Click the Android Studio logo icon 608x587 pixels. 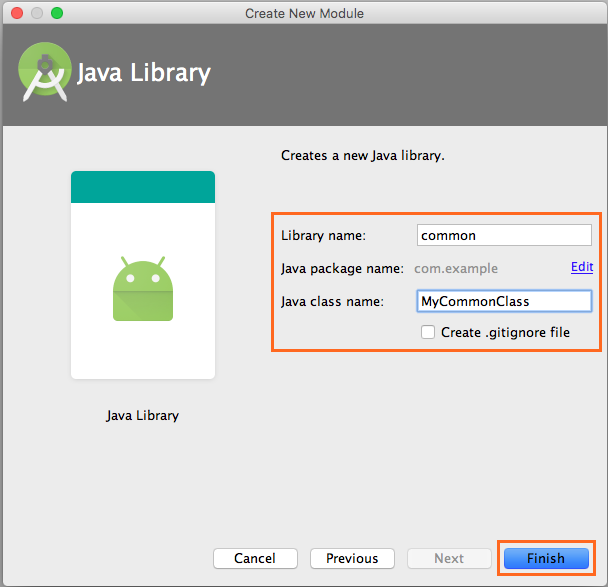tap(45, 72)
